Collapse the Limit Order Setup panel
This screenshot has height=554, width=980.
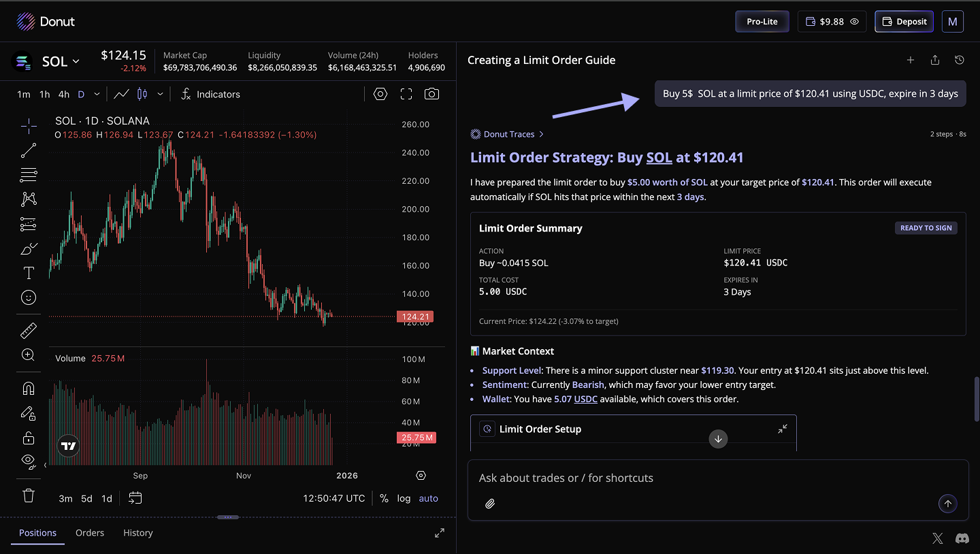point(783,429)
